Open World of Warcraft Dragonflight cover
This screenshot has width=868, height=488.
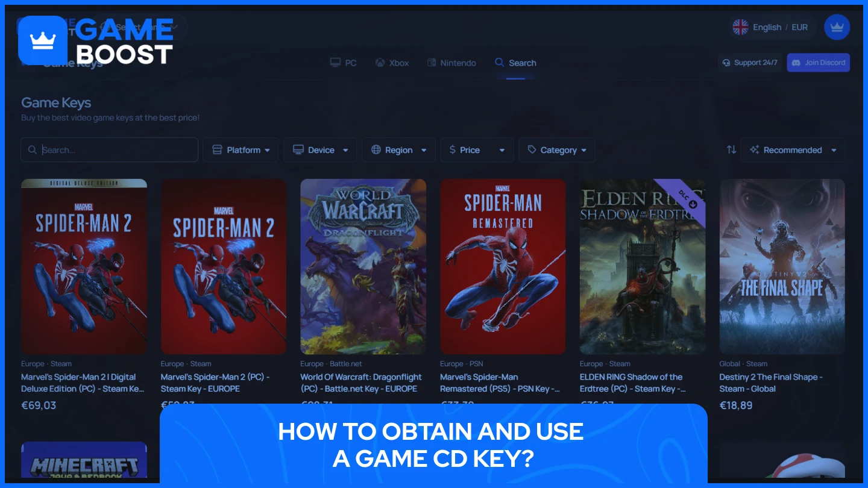[363, 266]
